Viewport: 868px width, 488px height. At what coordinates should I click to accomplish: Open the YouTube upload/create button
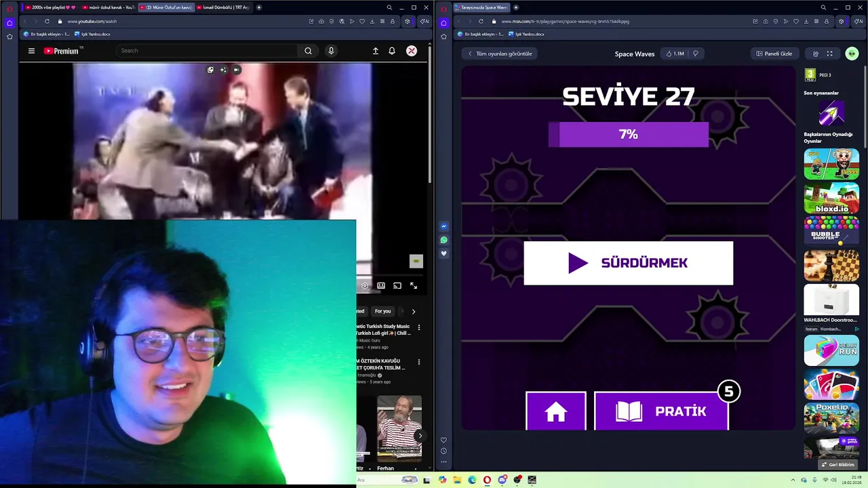(x=375, y=51)
